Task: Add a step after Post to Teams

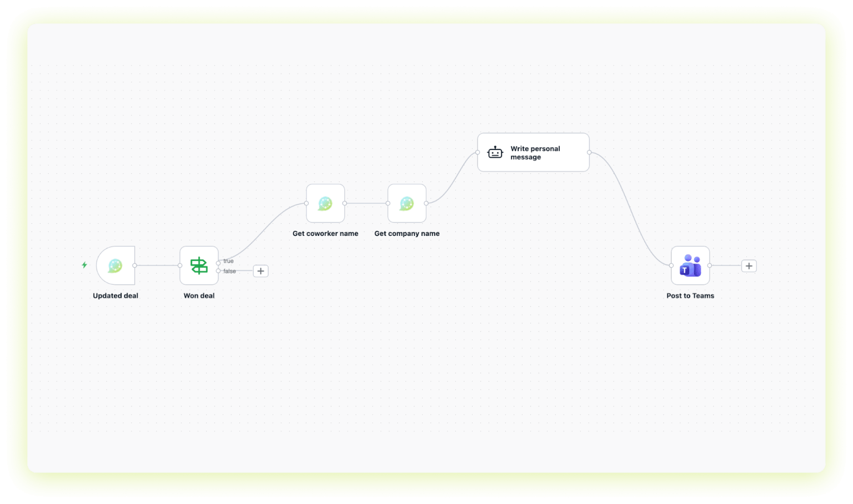Action: pos(749,266)
